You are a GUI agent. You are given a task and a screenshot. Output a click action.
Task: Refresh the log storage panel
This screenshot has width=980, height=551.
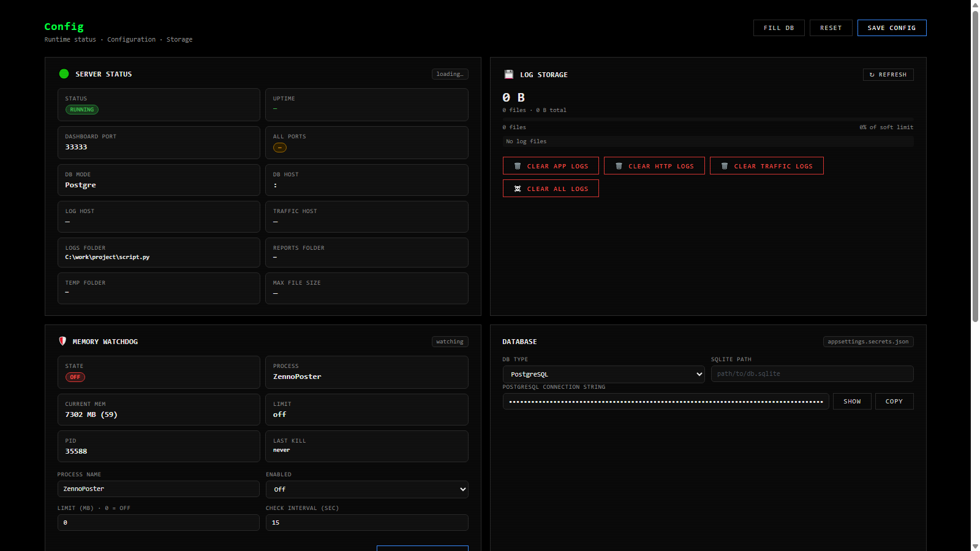[x=888, y=75]
